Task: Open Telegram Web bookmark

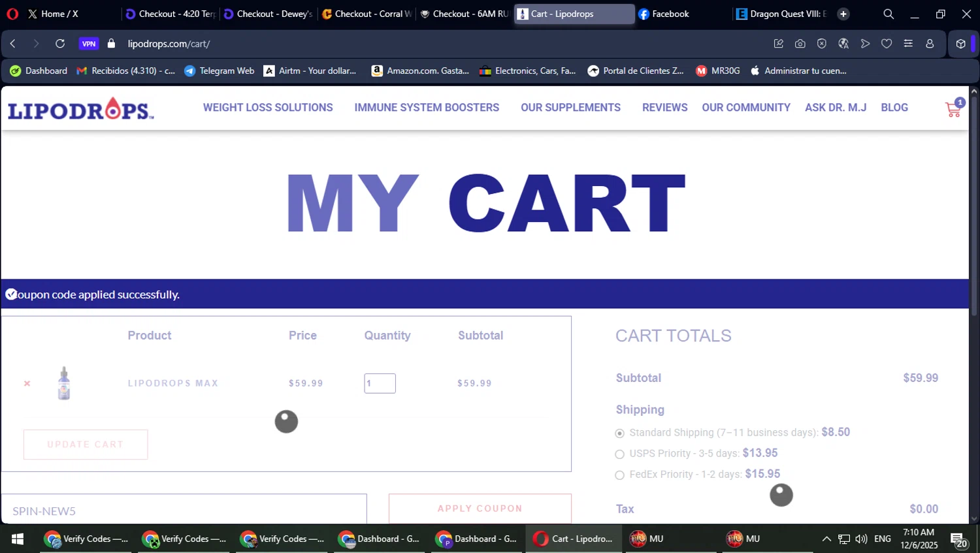Action: coord(220,71)
